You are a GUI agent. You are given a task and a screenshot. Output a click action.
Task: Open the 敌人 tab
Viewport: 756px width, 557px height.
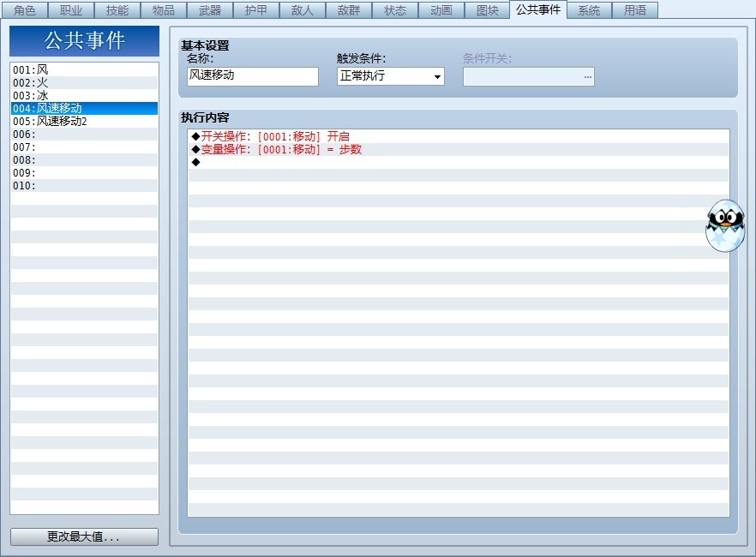[x=303, y=10]
